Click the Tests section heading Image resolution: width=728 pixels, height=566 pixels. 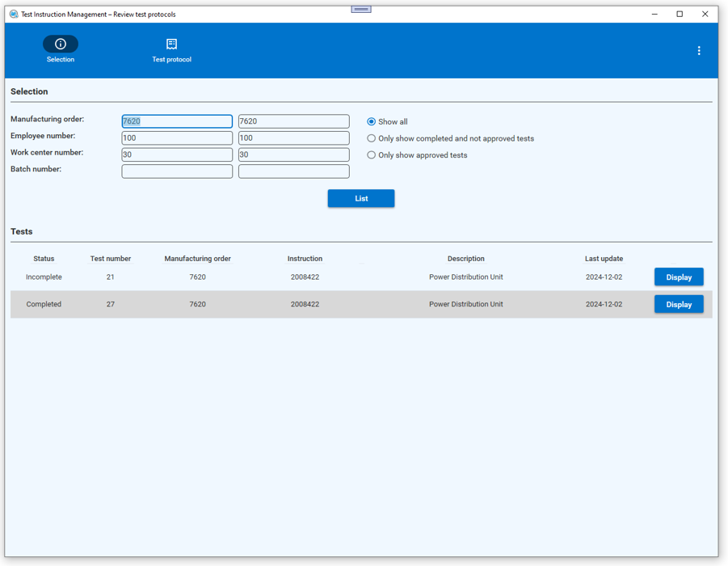click(21, 231)
